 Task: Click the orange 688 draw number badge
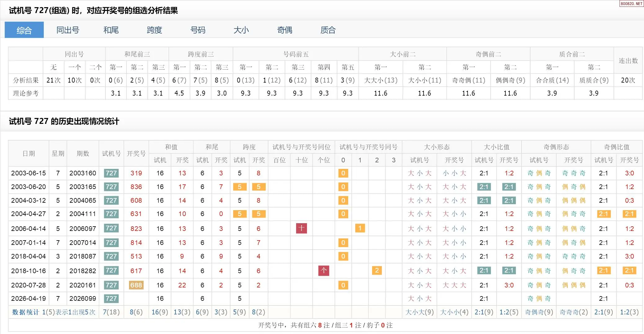click(x=136, y=285)
